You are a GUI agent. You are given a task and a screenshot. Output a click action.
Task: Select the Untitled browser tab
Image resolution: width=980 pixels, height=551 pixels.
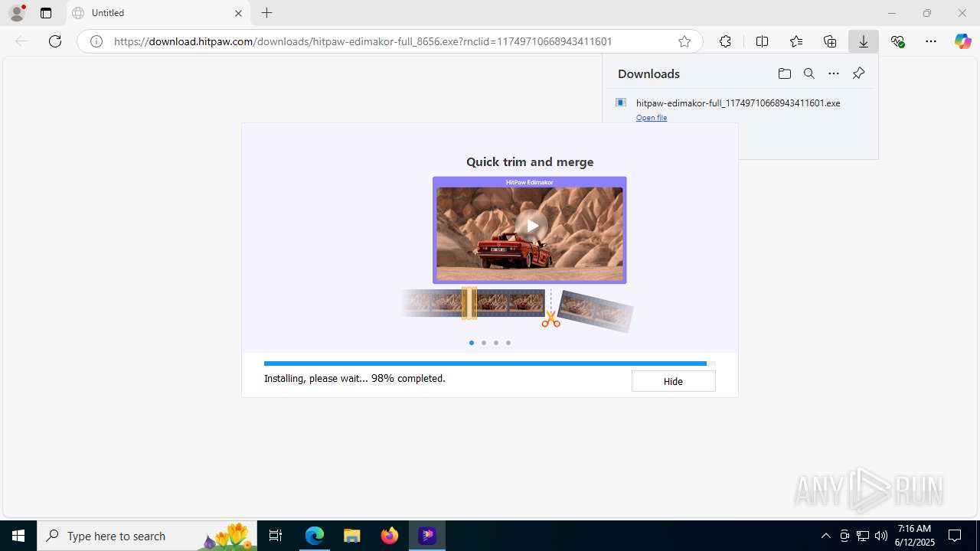tap(158, 13)
